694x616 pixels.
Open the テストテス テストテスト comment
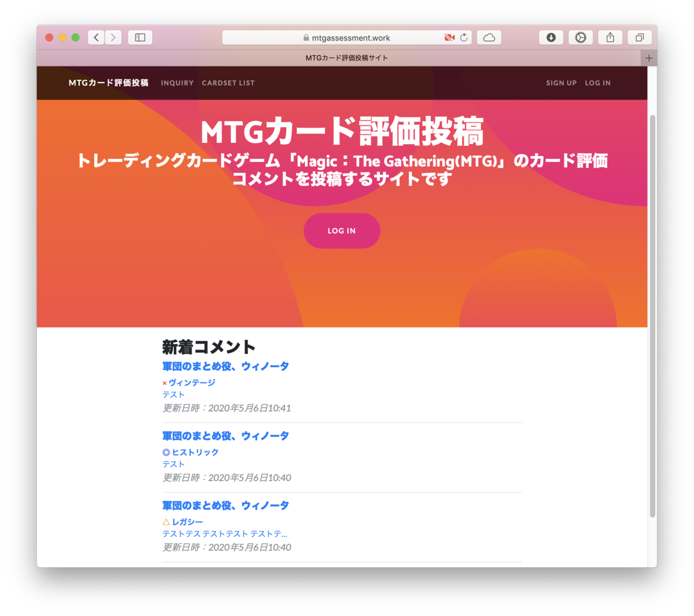pyautogui.click(x=224, y=533)
